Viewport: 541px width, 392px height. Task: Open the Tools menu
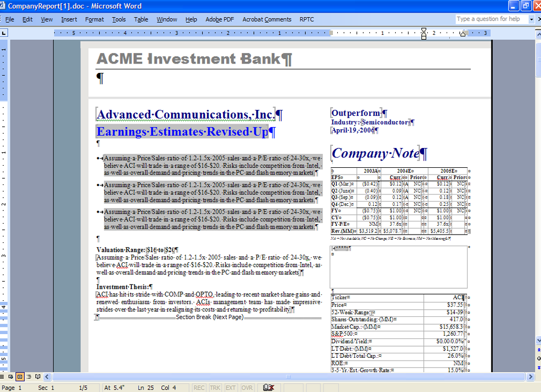coord(119,19)
